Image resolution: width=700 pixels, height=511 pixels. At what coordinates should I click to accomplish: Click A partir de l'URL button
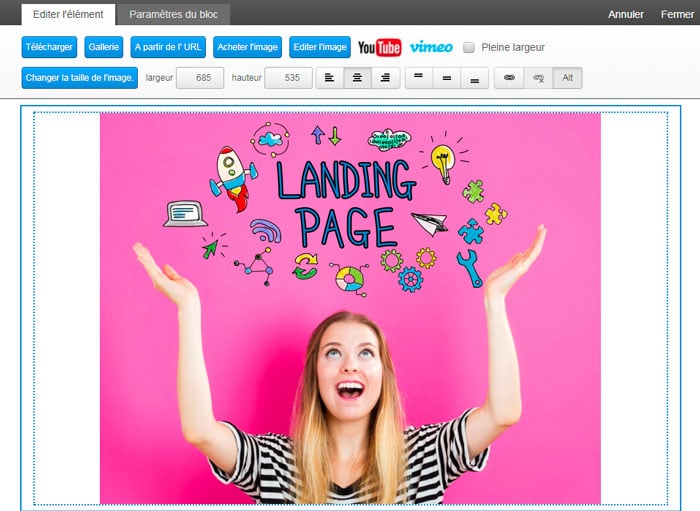(168, 47)
